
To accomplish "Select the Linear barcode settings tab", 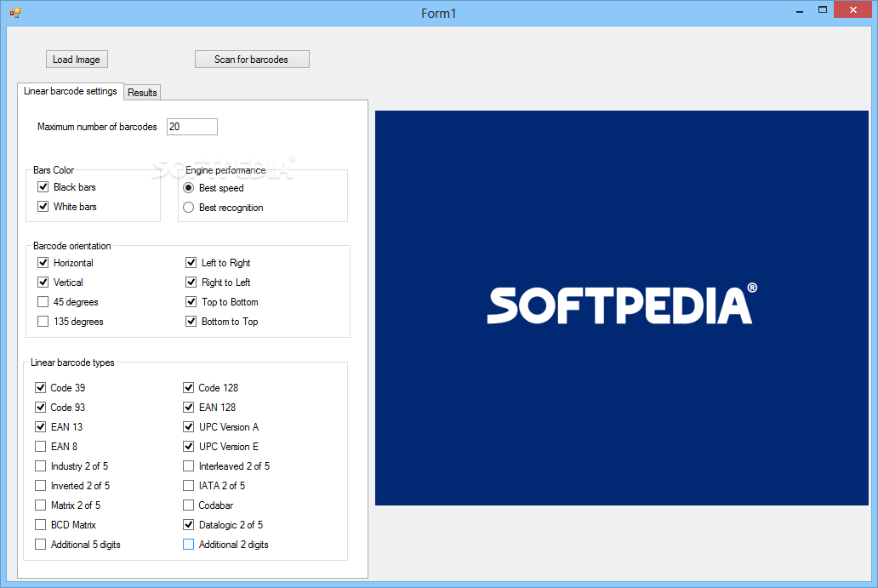I will click(71, 91).
